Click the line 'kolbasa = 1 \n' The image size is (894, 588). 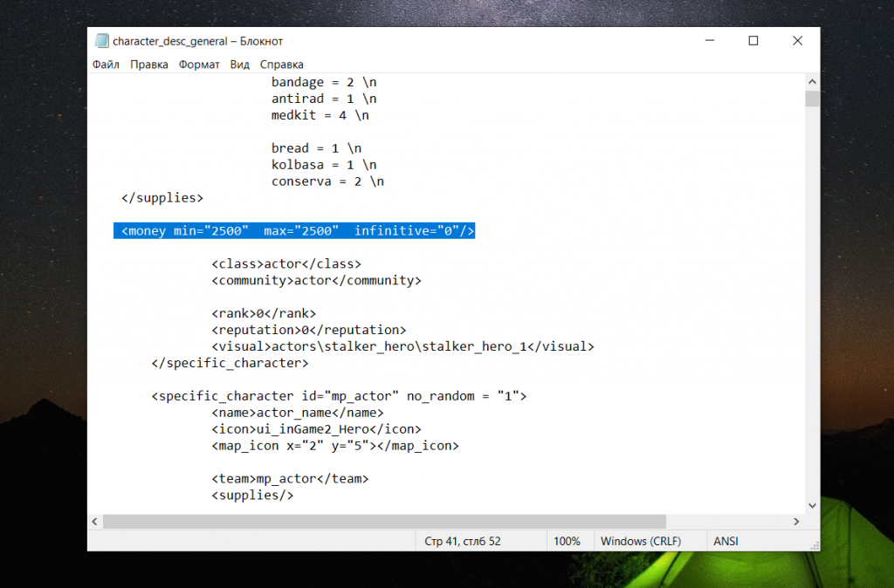tap(324, 165)
